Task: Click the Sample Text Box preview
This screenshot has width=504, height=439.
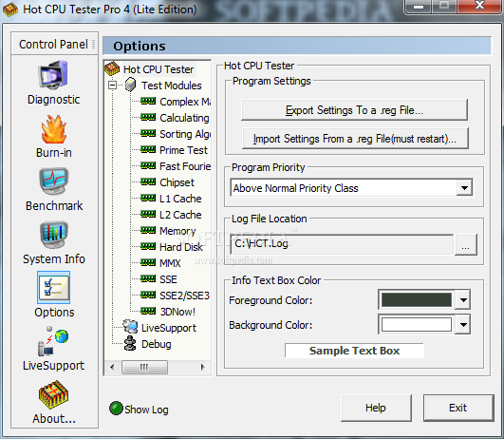Action: click(354, 351)
